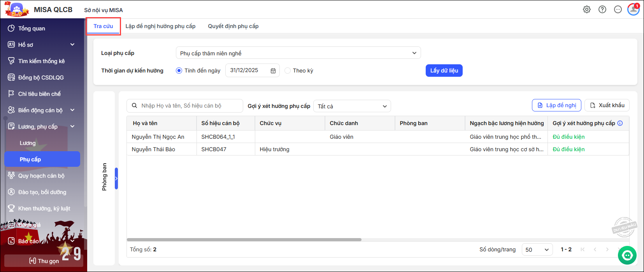Click the search magnifier icon
This screenshot has width=644, height=272.
click(x=135, y=106)
